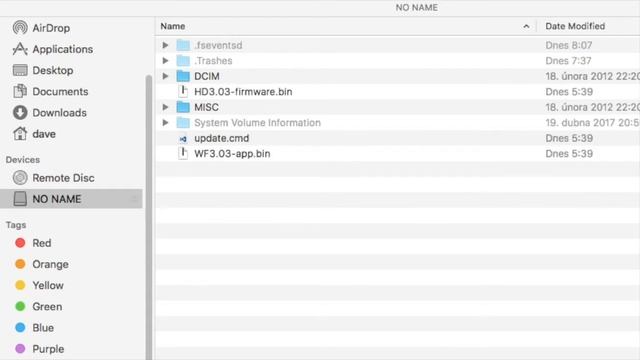640x360 pixels.
Task: Open Documents from the sidebar
Action: tap(60, 91)
